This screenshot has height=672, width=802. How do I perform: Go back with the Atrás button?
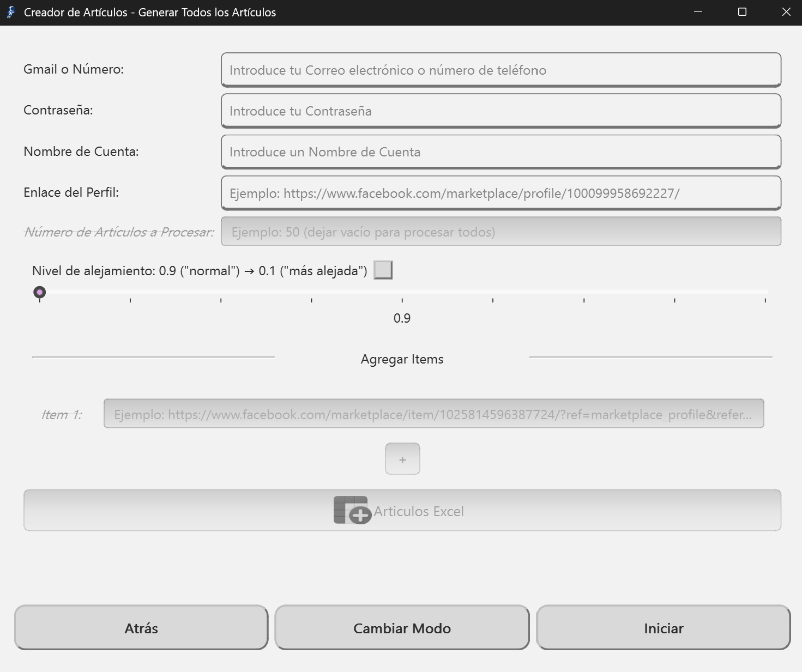click(141, 628)
